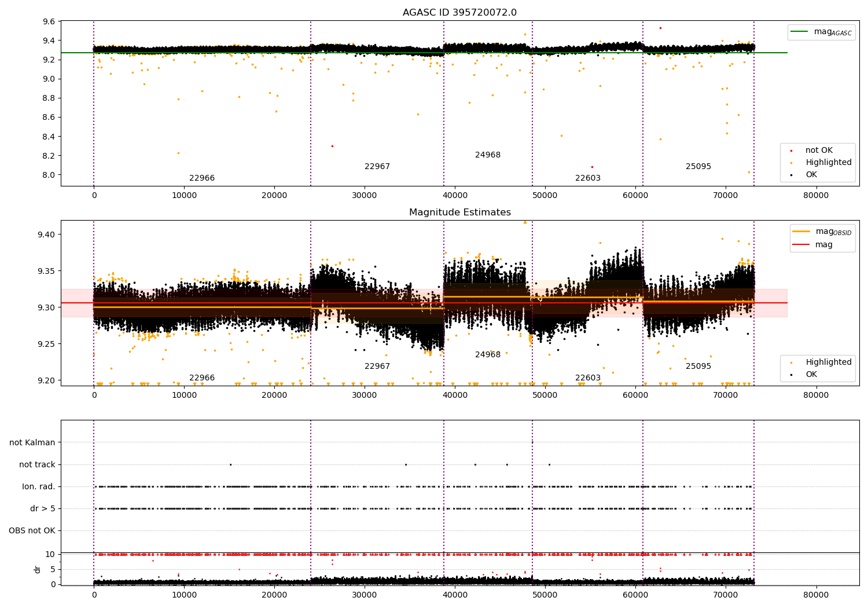Click OBSID label 25095 in the top panel
The height and width of the screenshot is (608, 868).
(x=698, y=167)
